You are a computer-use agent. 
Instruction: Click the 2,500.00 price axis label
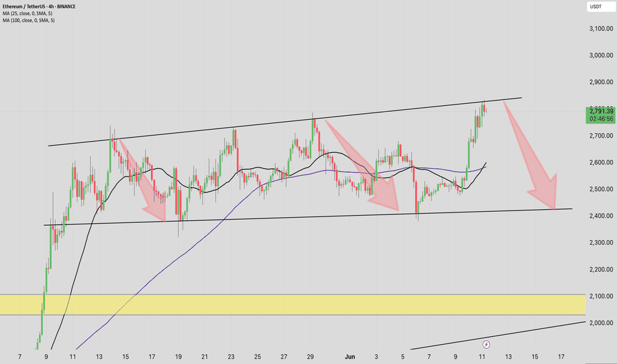click(x=601, y=189)
